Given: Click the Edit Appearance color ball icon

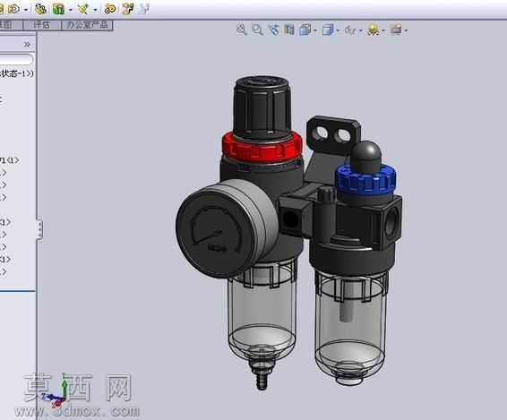Looking at the screenshot, I should coord(373,30).
